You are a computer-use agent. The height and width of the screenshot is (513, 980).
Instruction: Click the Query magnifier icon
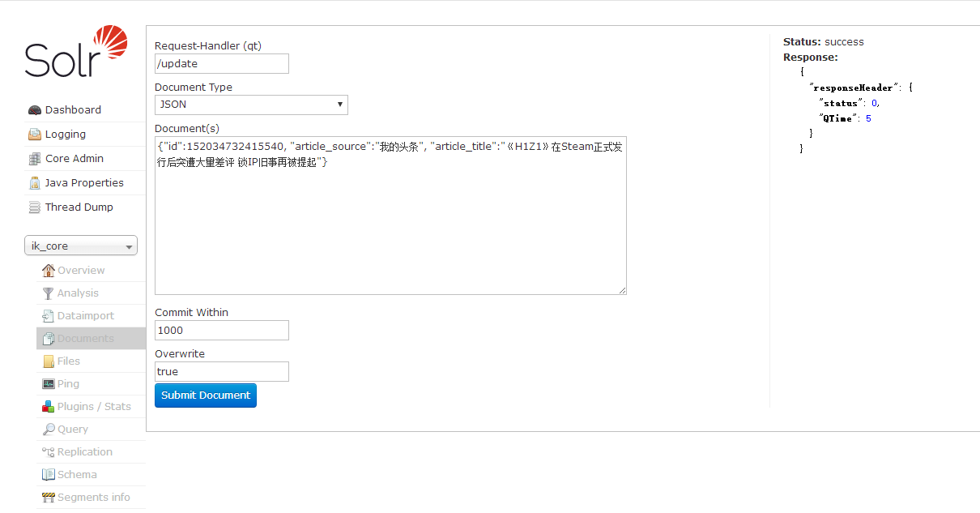(x=49, y=430)
